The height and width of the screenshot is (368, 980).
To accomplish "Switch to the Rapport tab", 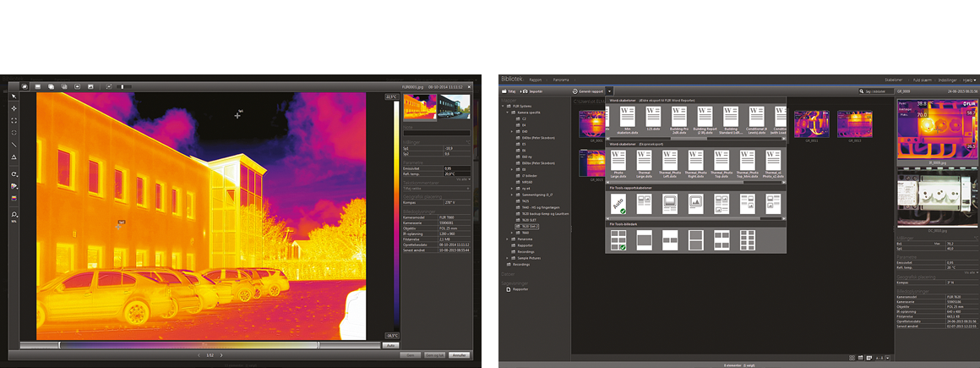I will [x=535, y=80].
